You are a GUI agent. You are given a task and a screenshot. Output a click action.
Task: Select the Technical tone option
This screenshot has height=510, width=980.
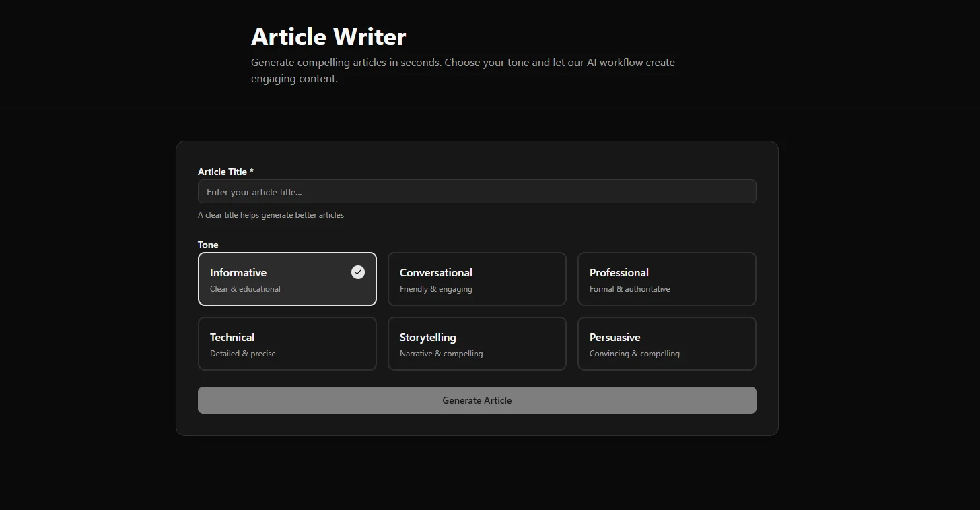287,344
